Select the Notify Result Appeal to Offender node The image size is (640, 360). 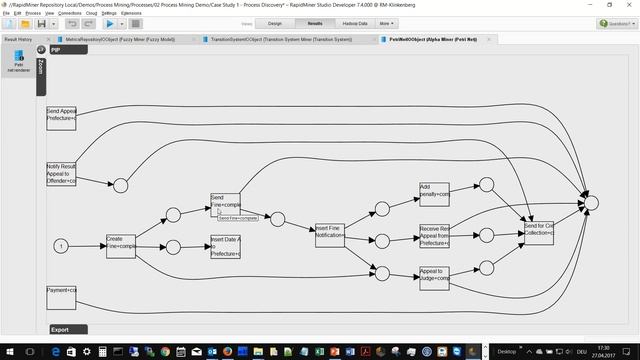(61, 174)
